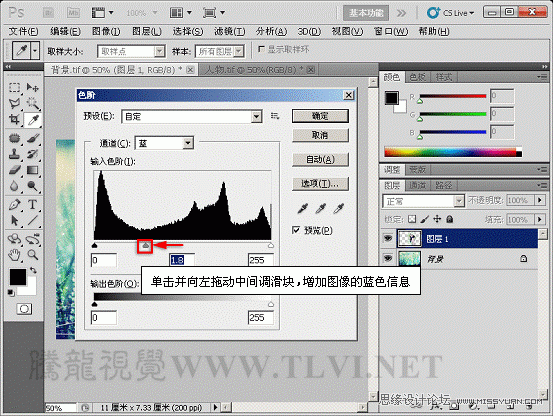This screenshot has height=416, width=553.
Task: Open the CS Live dropdown
Action: click(451, 13)
